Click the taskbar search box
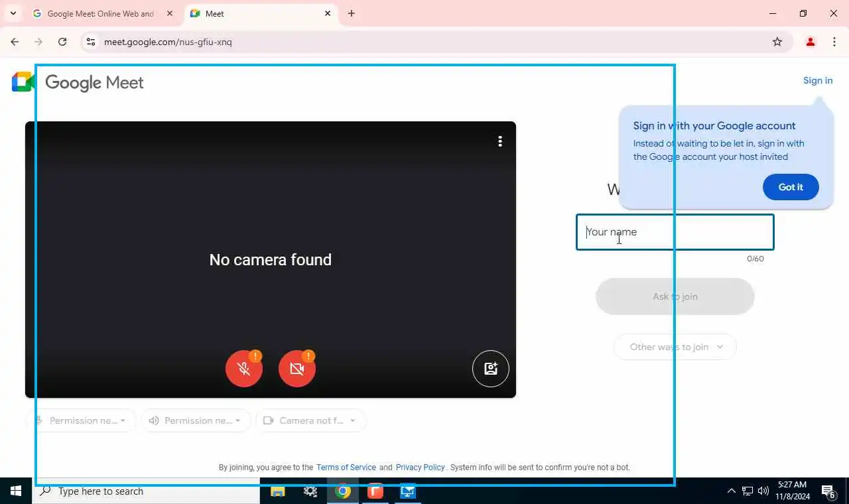The image size is (849, 504). pyautogui.click(x=146, y=491)
